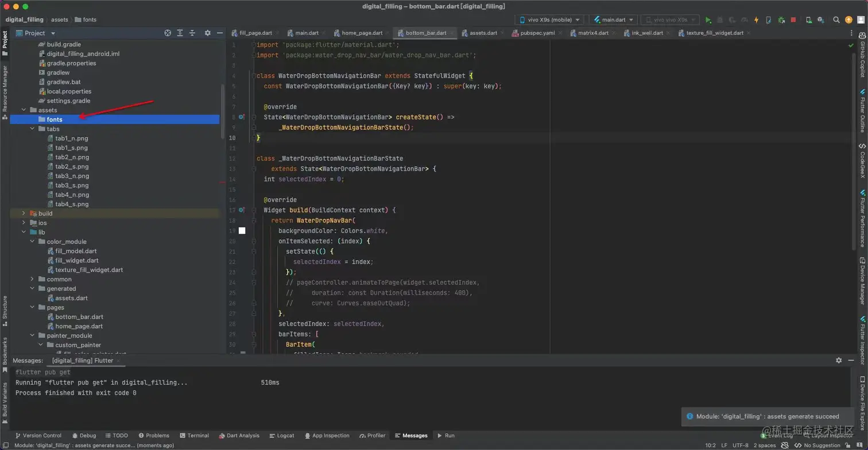The image size is (868, 450).
Task: Open home_page.dart in the project tree
Action: (79, 326)
